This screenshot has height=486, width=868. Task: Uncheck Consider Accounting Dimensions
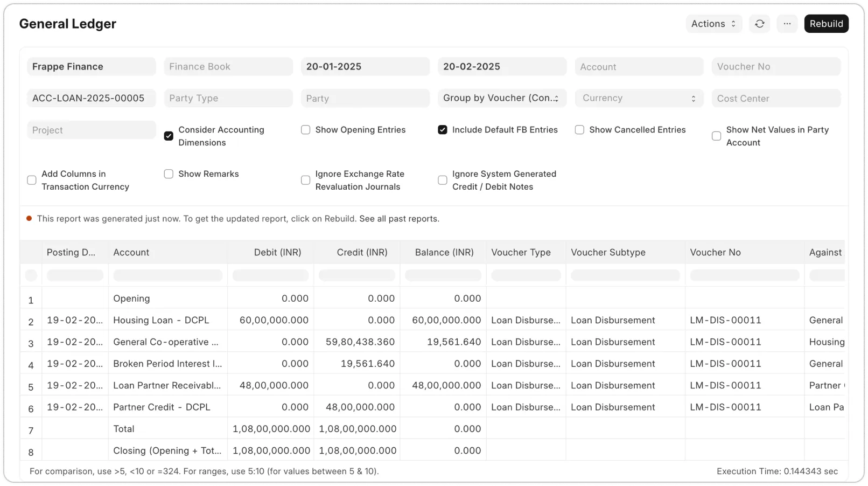[169, 136]
